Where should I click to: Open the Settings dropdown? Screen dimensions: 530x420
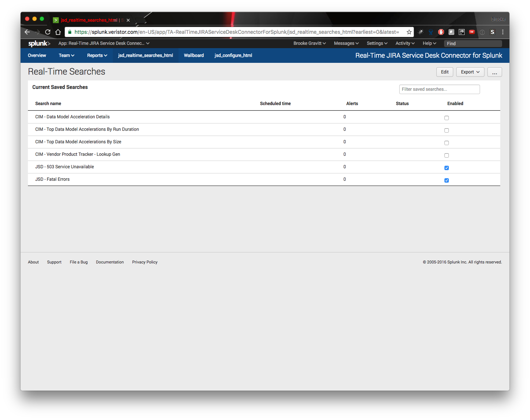click(x=377, y=43)
